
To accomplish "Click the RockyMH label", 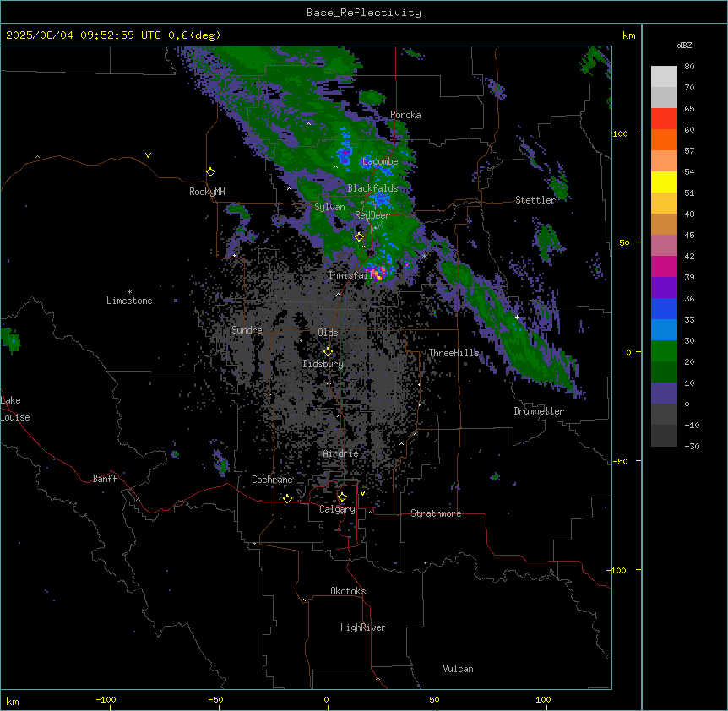I will click(207, 192).
